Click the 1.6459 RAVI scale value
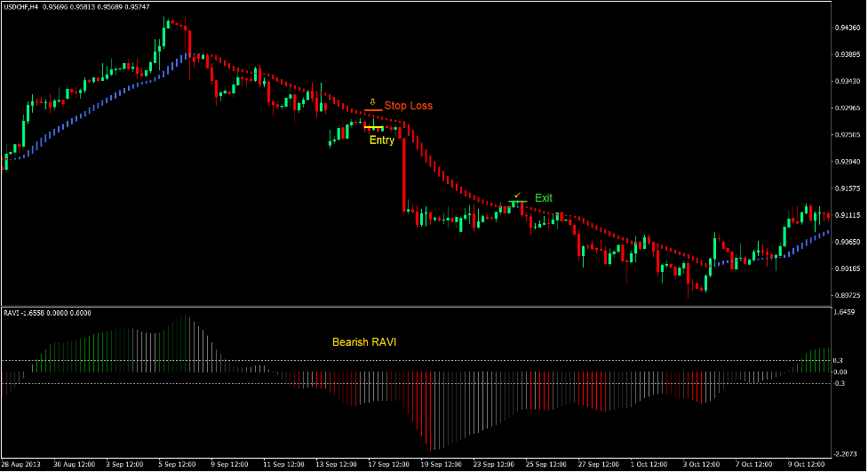Image resolution: width=868 pixels, height=472 pixels. (844, 313)
